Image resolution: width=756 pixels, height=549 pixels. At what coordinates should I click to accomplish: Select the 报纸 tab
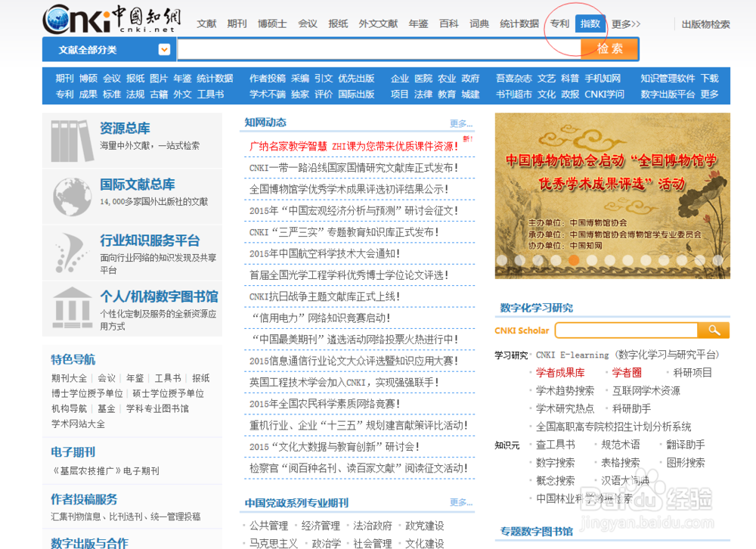point(338,23)
